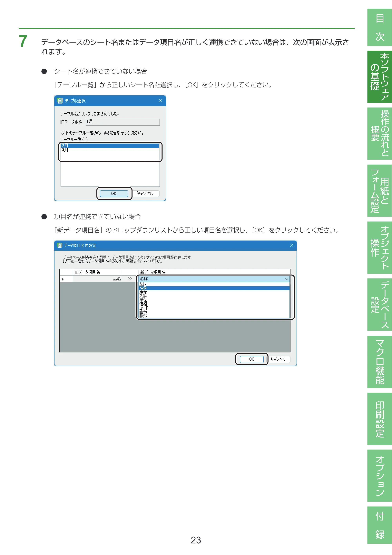
Task: Click the 旧テーブル名 field showing 1月
Action: click(123, 122)
